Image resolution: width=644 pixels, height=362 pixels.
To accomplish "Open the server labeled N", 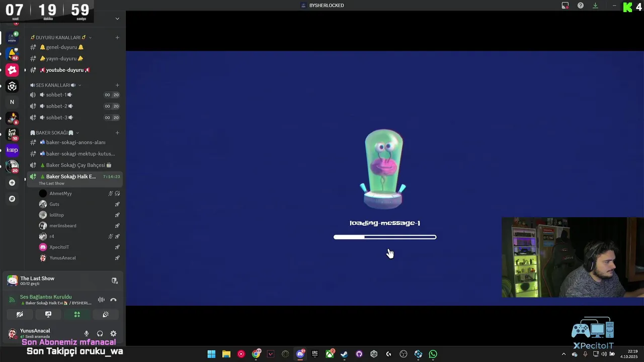I will 12,102.
